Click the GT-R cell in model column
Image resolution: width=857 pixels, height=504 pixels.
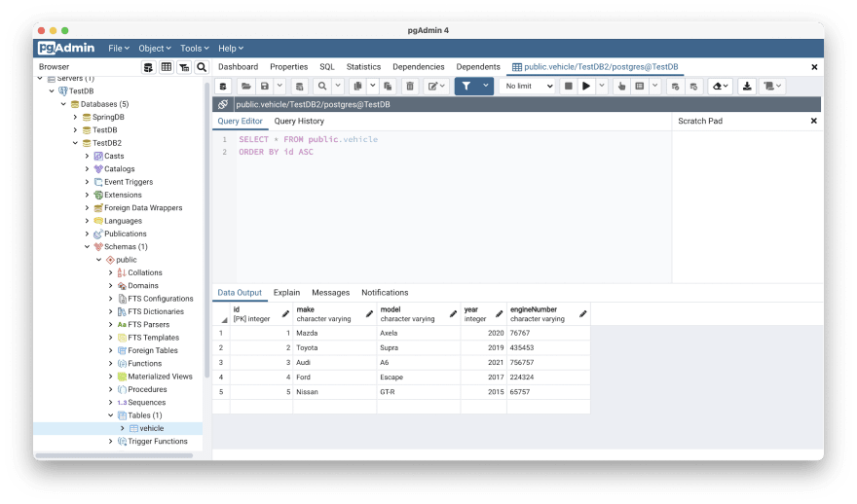pyautogui.click(x=419, y=392)
